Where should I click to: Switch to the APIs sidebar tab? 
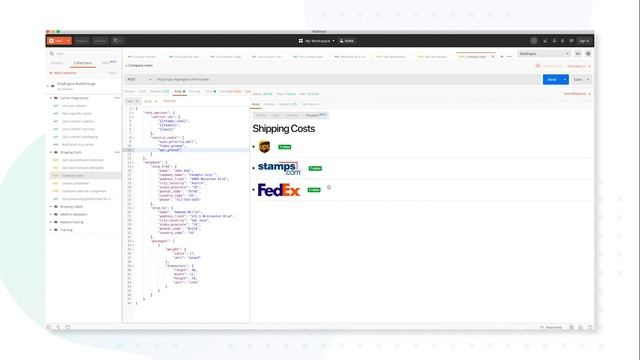pyautogui.click(x=109, y=63)
